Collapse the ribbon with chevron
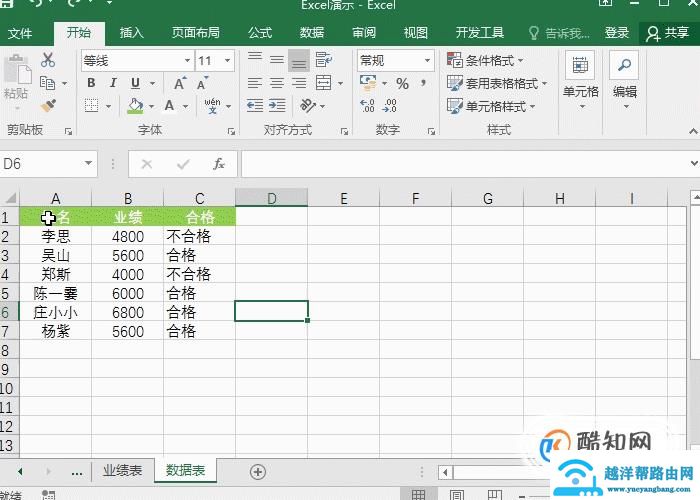700x500 pixels. [x=693, y=131]
